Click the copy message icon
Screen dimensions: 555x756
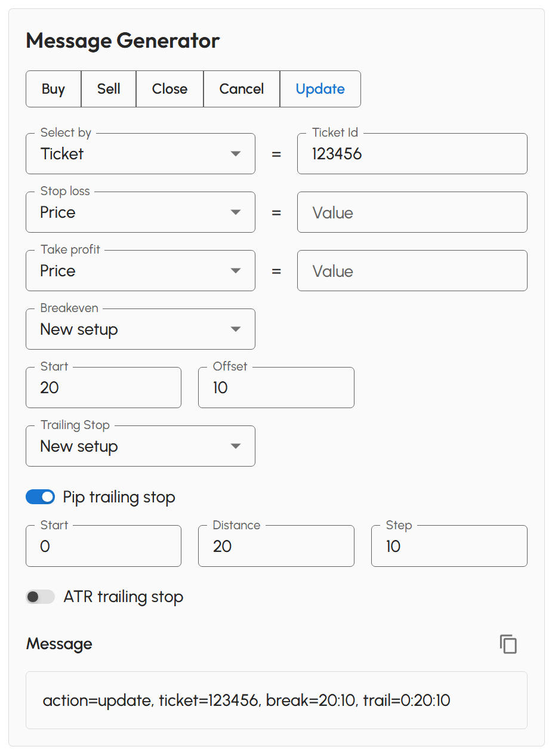(508, 644)
